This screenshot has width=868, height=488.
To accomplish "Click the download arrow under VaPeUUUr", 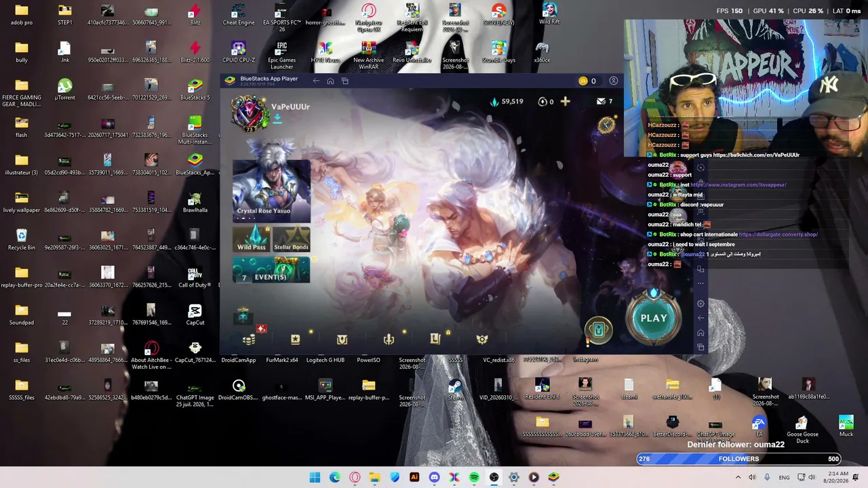I will click(277, 119).
